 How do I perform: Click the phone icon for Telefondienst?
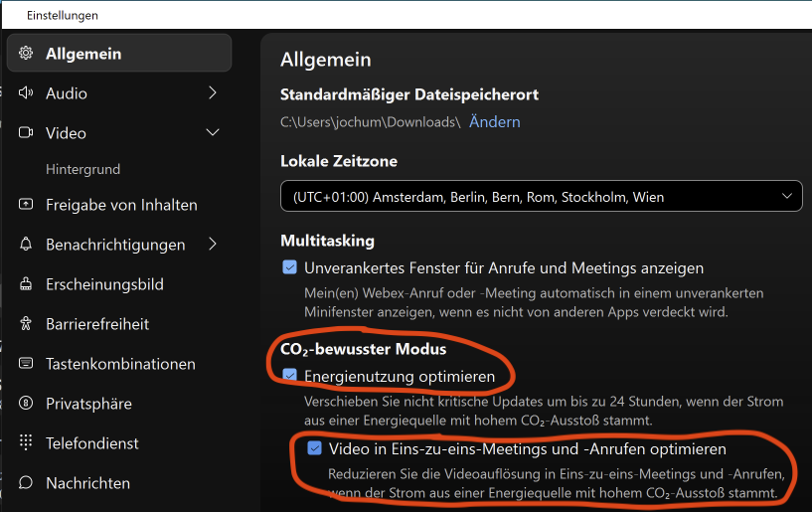[26, 443]
